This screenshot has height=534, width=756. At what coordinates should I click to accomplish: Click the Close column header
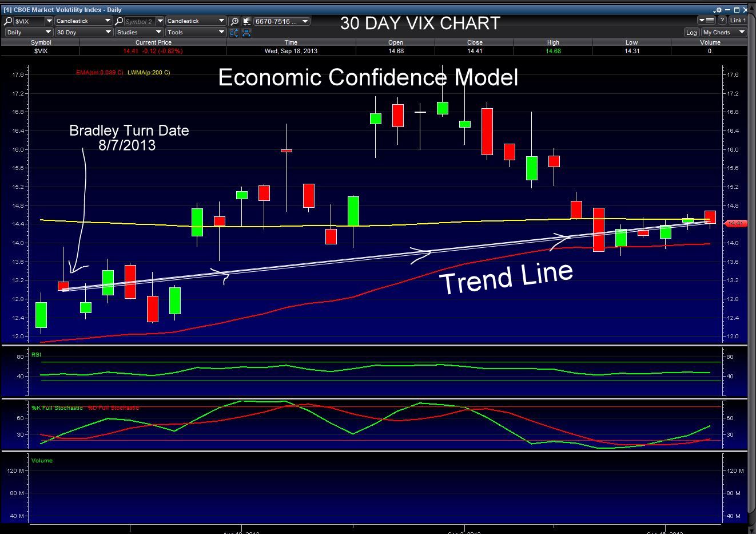tap(475, 42)
